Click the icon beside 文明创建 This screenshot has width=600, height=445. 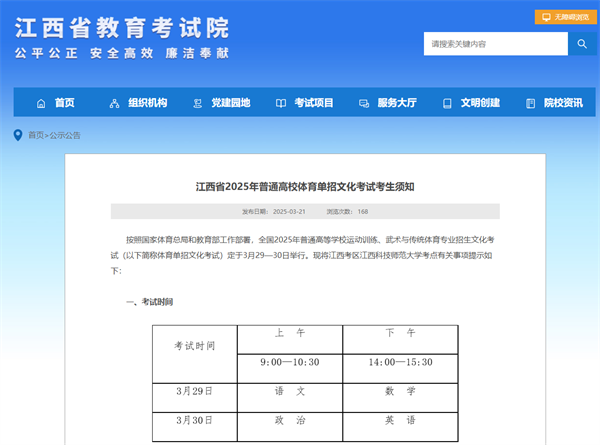click(447, 103)
